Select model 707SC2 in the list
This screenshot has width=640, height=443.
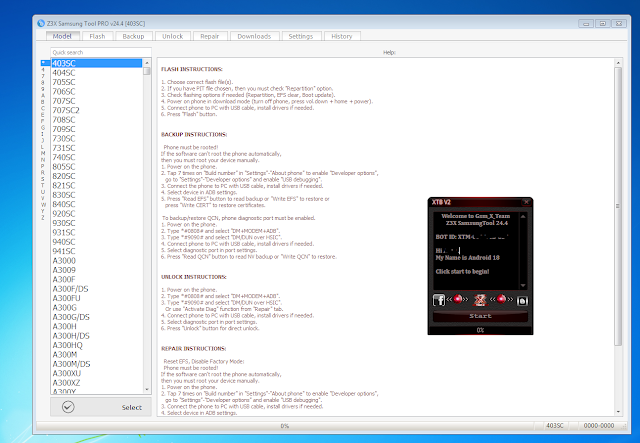96,110
